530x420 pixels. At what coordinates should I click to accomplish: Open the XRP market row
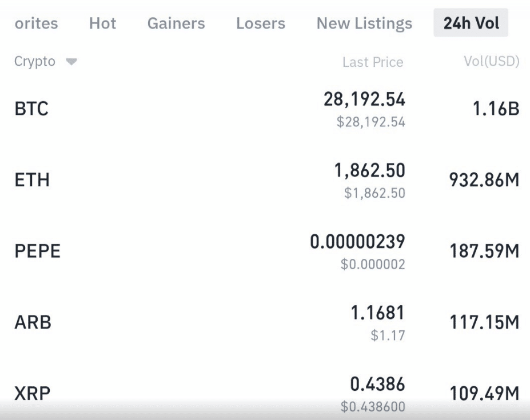pyautogui.click(x=265, y=393)
